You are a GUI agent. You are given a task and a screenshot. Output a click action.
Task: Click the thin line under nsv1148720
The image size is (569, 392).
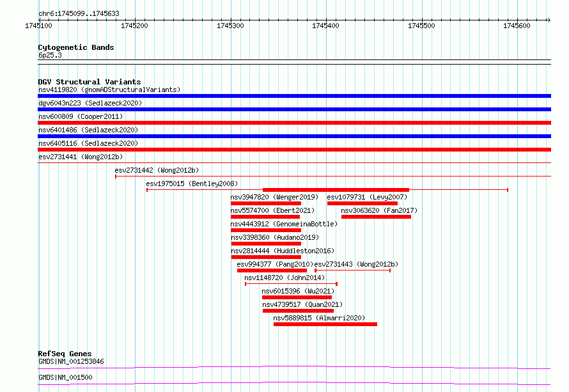coord(291,284)
